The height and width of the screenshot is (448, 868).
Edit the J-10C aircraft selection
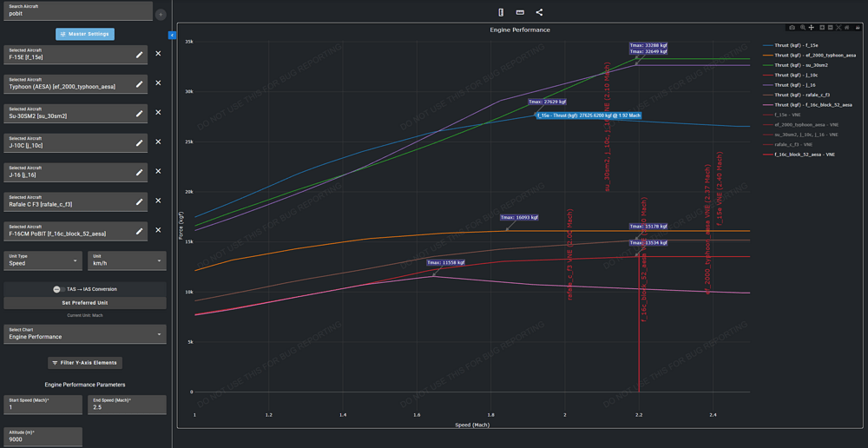click(140, 142)
